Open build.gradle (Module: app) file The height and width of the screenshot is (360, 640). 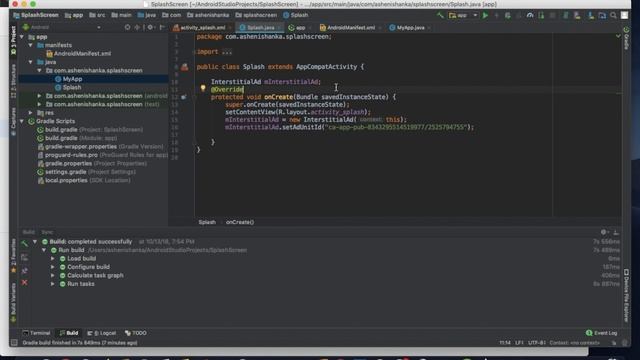77,138
